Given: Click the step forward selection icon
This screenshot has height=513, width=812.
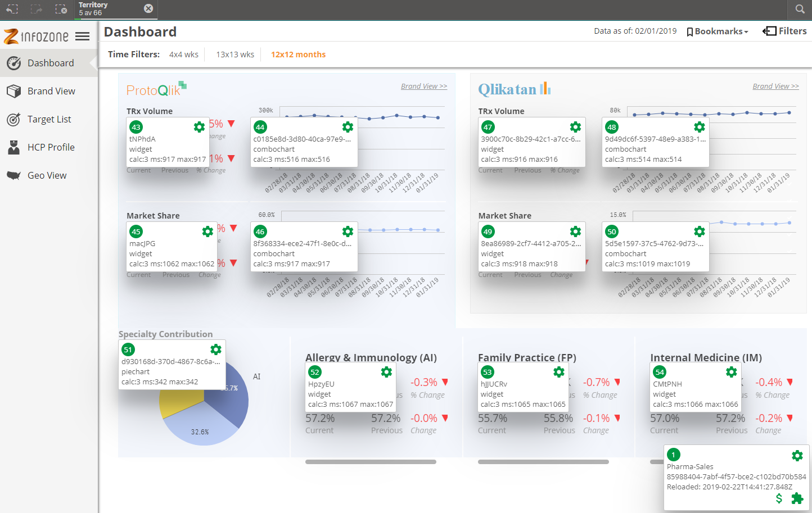Looking at the screenshot, I should pyautogui.click(x=37, y=9).
